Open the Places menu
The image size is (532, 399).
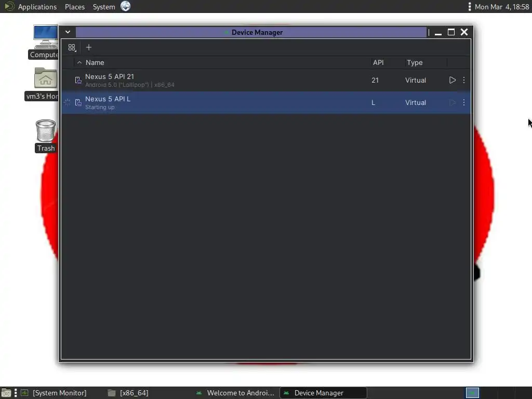75,7
